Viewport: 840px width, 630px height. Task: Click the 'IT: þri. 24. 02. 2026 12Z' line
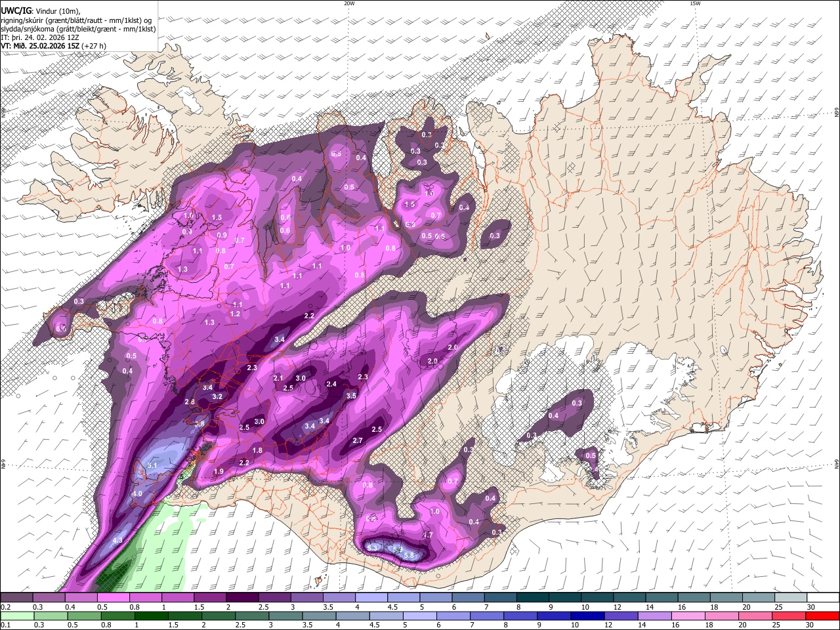(40, 37)
